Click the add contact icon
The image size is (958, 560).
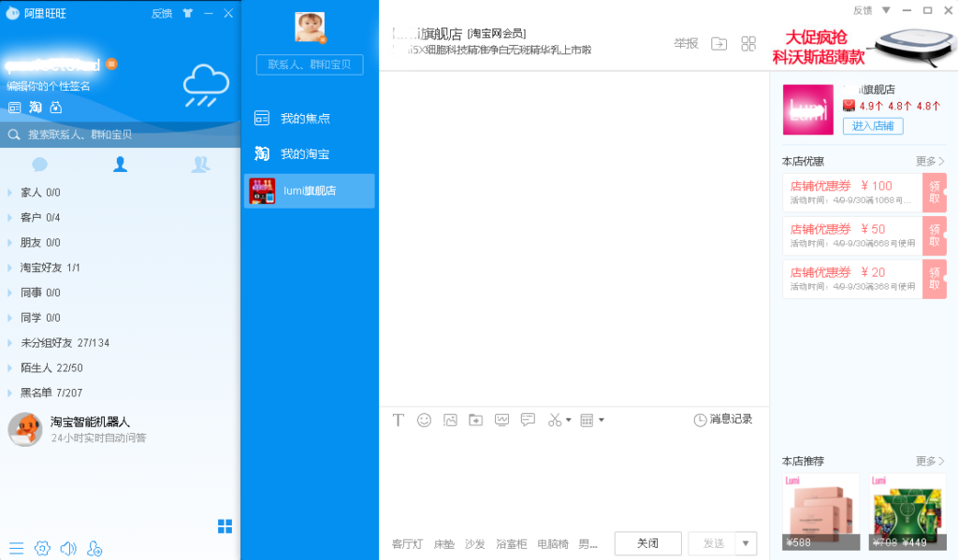click(94, 550)
